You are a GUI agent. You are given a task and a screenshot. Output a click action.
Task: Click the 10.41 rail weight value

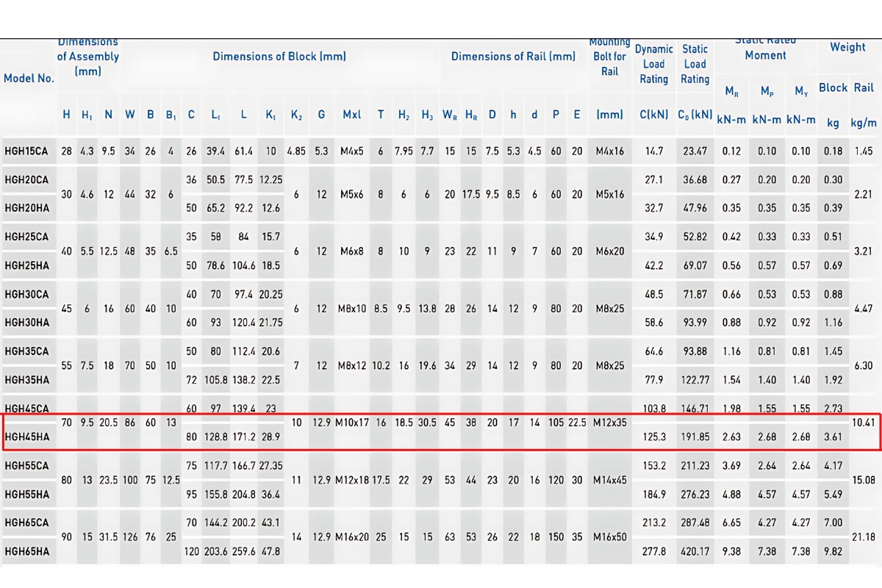point(864,423)
